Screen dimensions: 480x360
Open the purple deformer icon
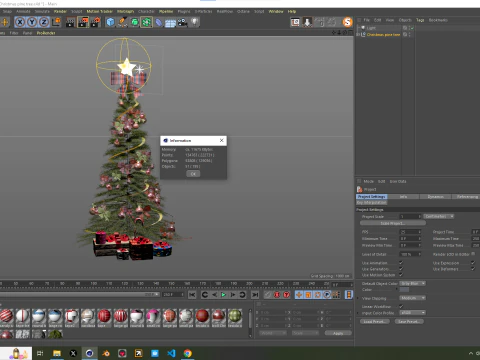tap(159, 22)
